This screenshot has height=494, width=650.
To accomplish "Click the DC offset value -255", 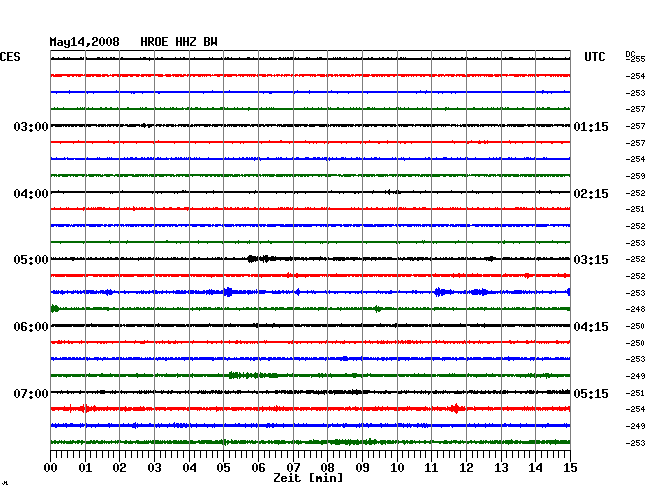I will tap(636, 60).
